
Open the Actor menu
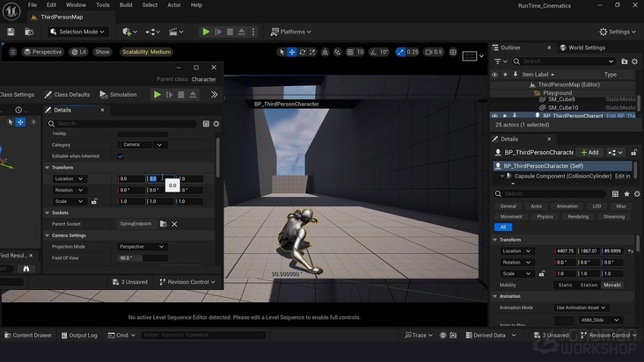coord(174,5)
